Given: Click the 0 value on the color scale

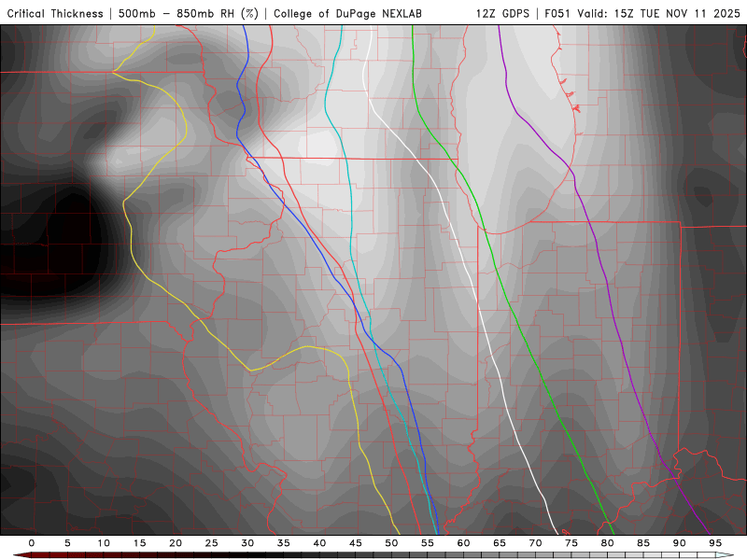Looking at the screenshot, I should pyautogui.click(x=32, y=543).
